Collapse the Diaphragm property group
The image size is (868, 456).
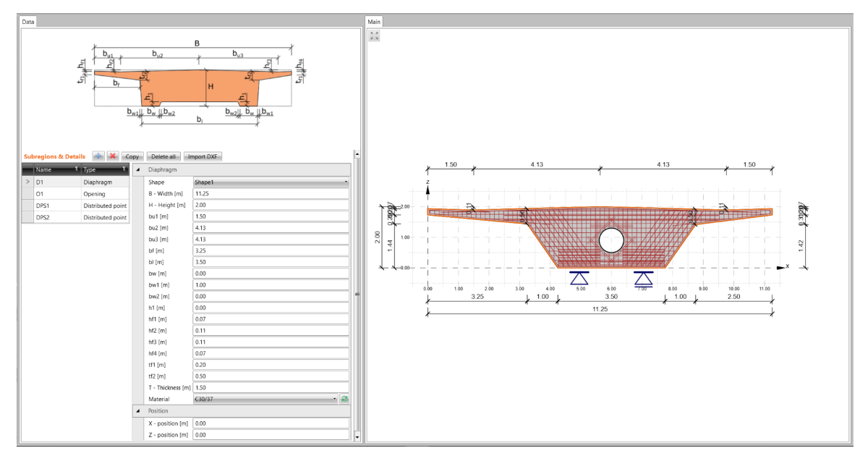[x=138, y=169]
